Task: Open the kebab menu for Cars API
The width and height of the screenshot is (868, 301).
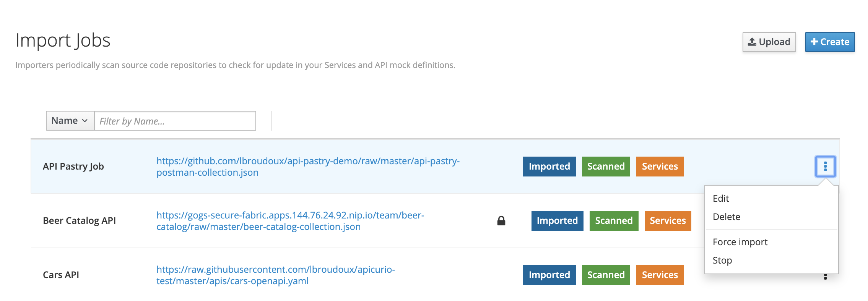Action: [x=825, y=277]
